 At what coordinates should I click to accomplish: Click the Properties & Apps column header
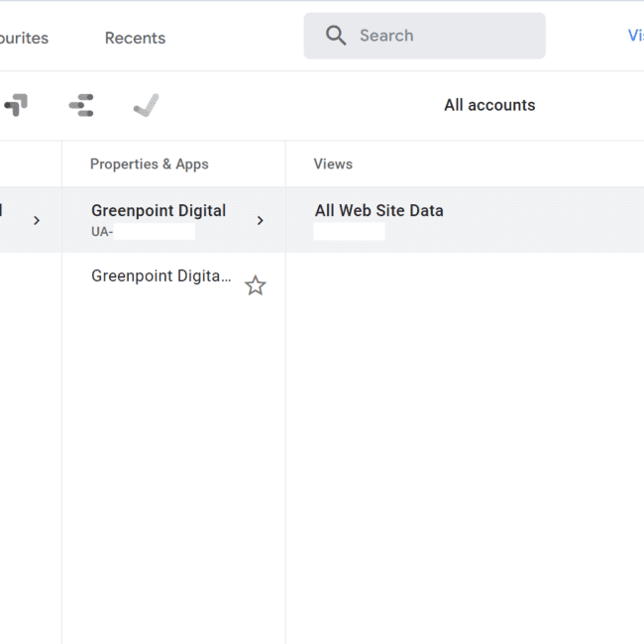(x=150, y=163)
